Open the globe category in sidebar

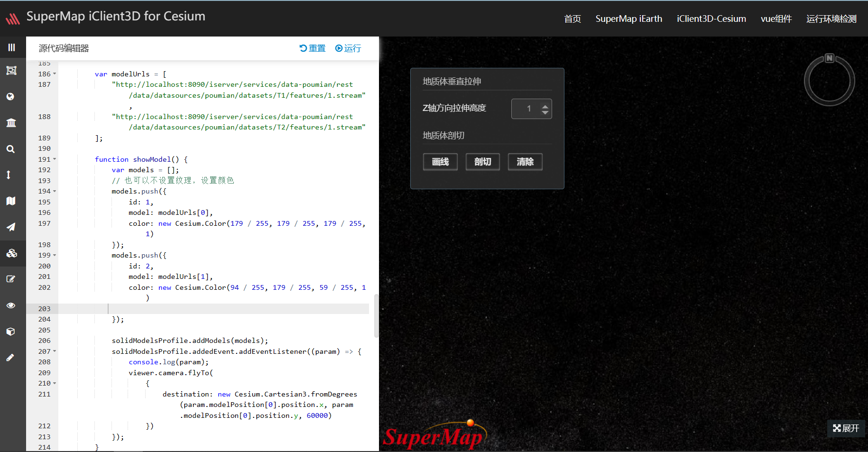(x=10, y=97)
